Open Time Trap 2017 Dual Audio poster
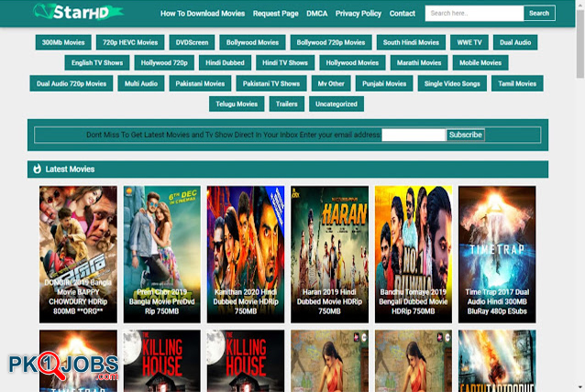 point(497,255)
